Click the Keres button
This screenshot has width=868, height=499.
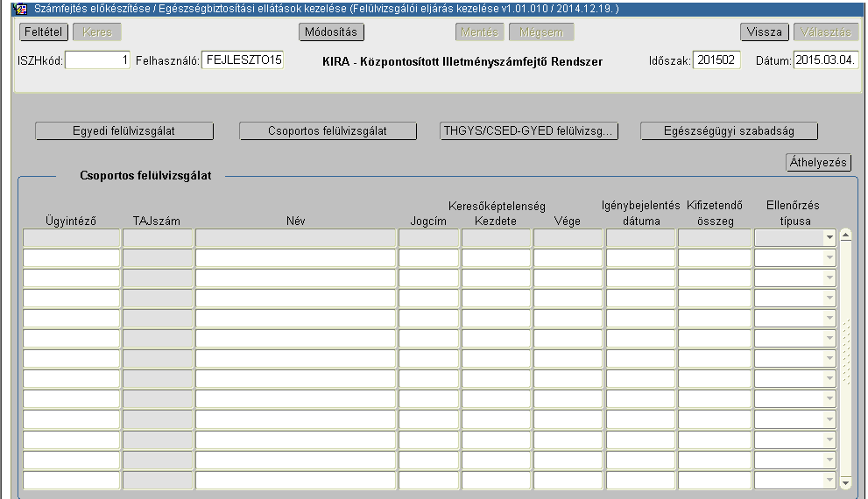[x=97, y=32]
